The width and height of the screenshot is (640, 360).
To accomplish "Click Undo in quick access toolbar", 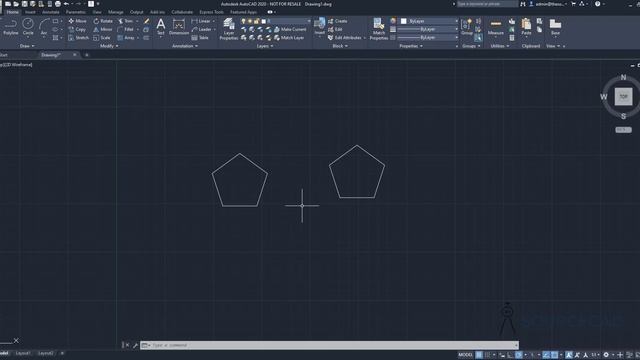I will (x=66, y=4).
